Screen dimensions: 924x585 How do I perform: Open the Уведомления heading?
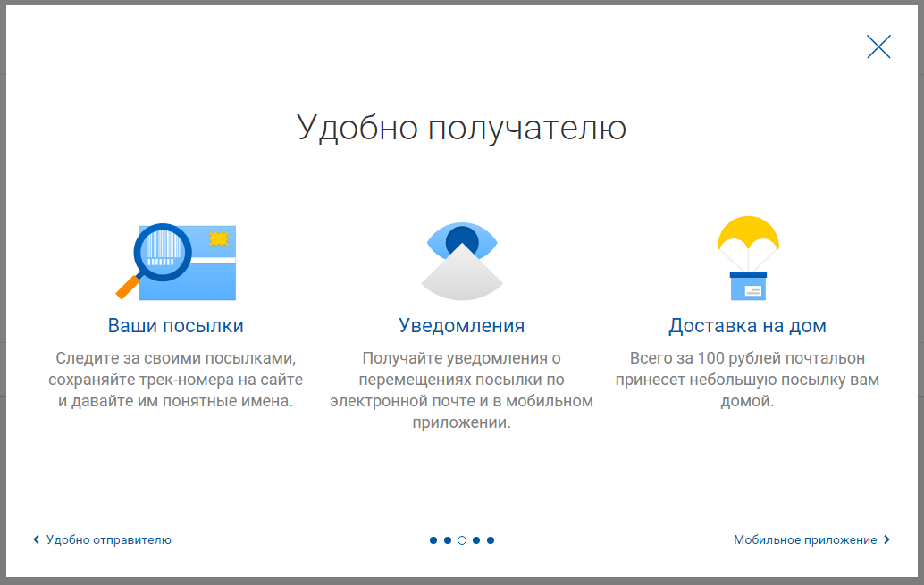coord(461,325)
